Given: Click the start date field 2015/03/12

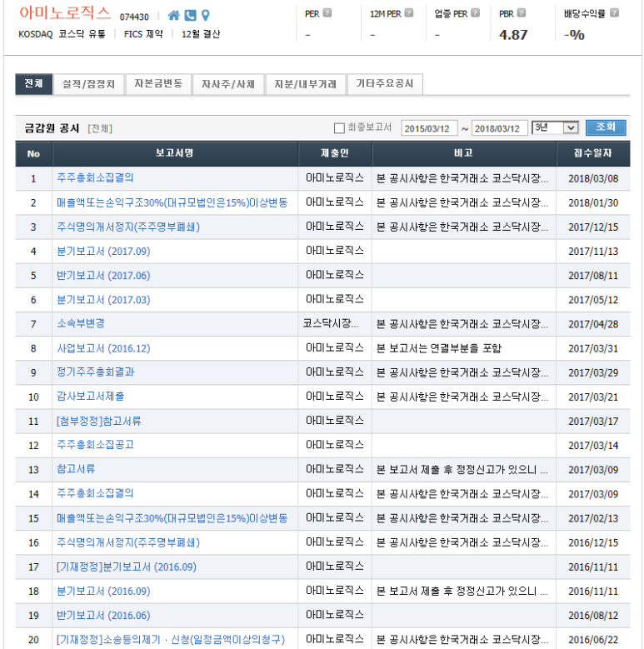Looking at the screenshot, I should 429,128.
